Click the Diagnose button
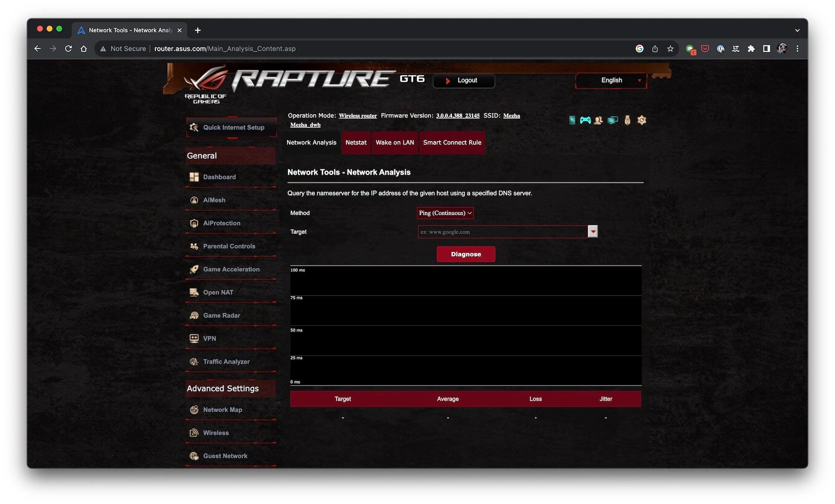835x504 pixels. click(x=466, y=254)
